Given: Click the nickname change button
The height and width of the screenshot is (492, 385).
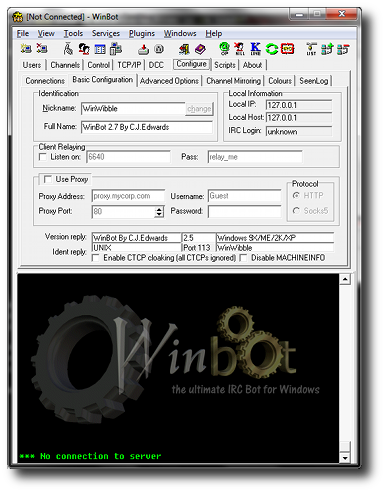Looking at the screenshot, I should click(x=199, y=109).
